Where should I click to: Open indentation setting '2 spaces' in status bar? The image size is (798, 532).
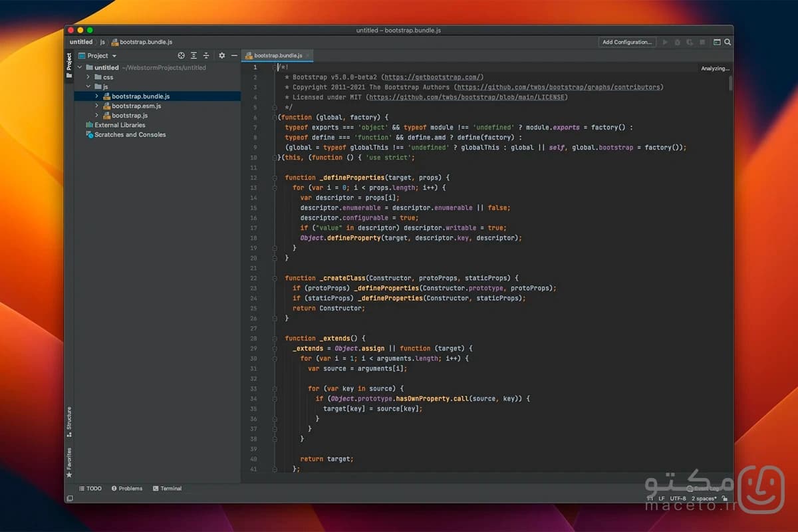tap(704, 498)
